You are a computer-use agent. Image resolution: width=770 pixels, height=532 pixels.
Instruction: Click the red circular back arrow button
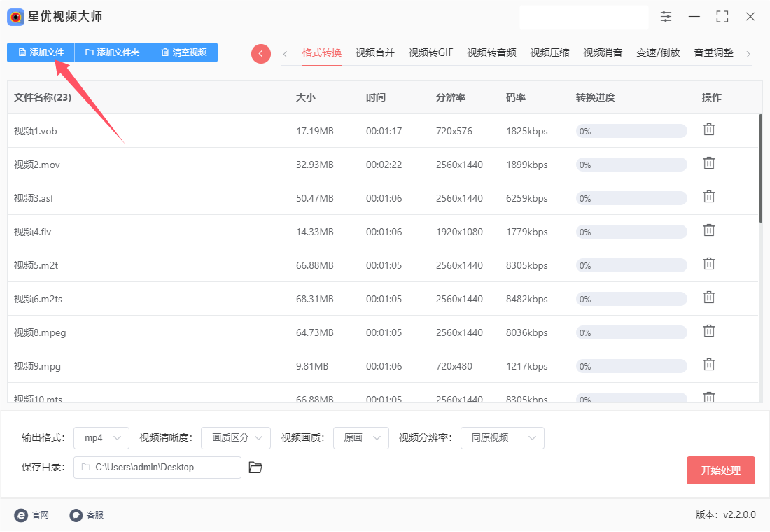pyautogui.click(x=261, y=53)
